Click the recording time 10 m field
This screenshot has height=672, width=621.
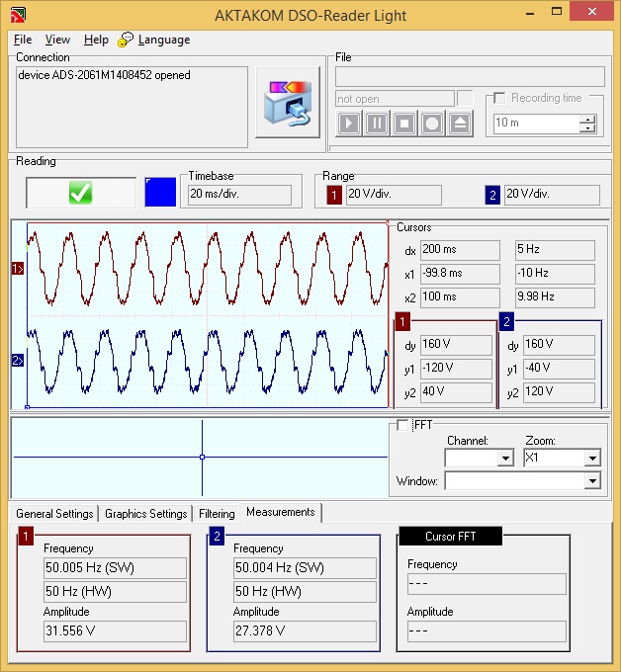tap(536, 124)
